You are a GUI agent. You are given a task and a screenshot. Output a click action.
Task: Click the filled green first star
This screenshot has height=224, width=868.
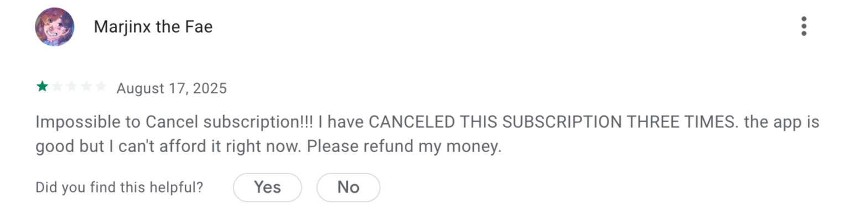coord(42,87)
